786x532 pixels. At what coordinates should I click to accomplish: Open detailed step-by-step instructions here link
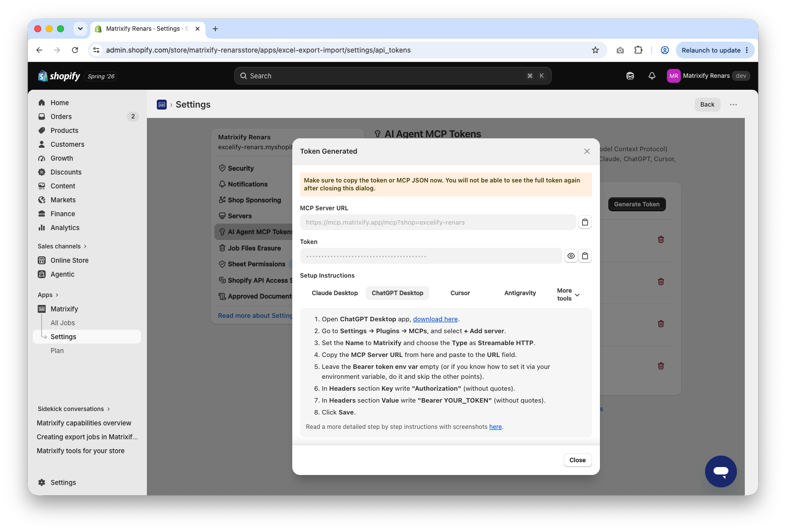pos(495,427)
